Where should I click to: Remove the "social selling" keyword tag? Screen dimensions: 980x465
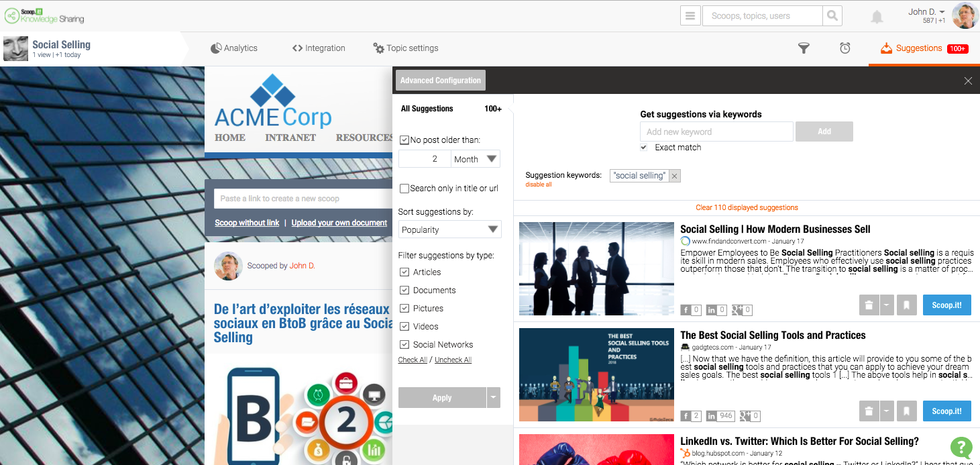tap(675, 176)
